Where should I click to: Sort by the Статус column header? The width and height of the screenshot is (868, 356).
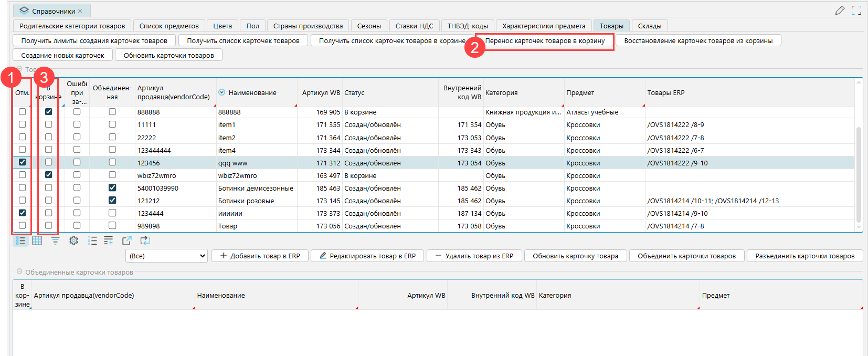point(390,92)
